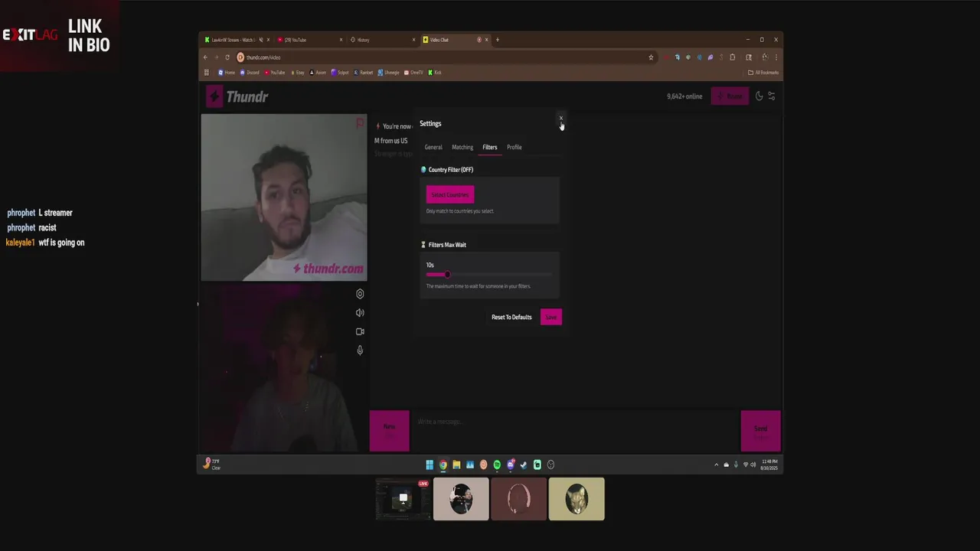980x551 pixels.
Task: Open Spotify from the taskbar
Action: click(497, 465)
